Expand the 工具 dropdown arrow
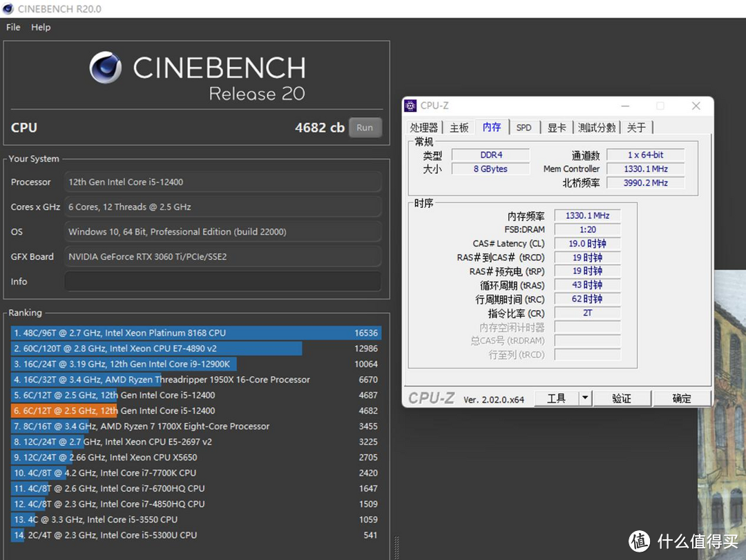Viewport: 746px width, 560px height. pos(585,398)
